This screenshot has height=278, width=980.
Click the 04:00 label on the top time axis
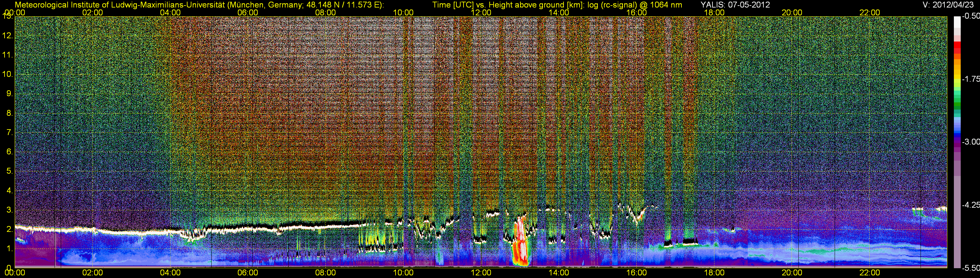(170, 12)
